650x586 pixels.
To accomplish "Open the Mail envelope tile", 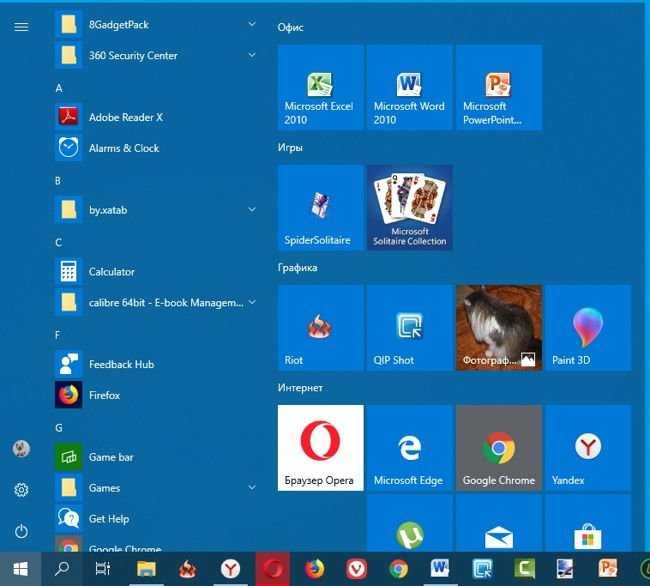I will (499, 523).
